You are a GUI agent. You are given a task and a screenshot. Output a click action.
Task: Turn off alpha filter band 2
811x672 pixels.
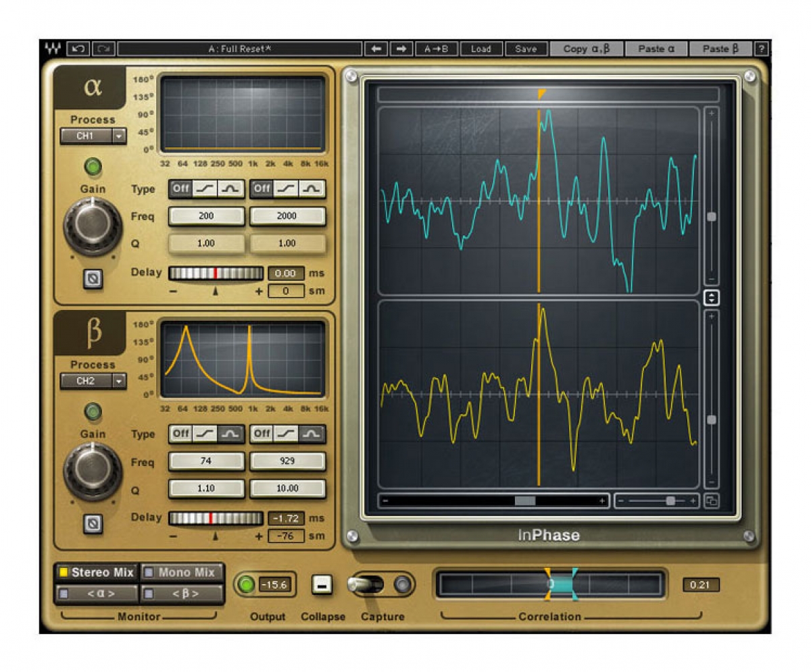coord(262,189)
